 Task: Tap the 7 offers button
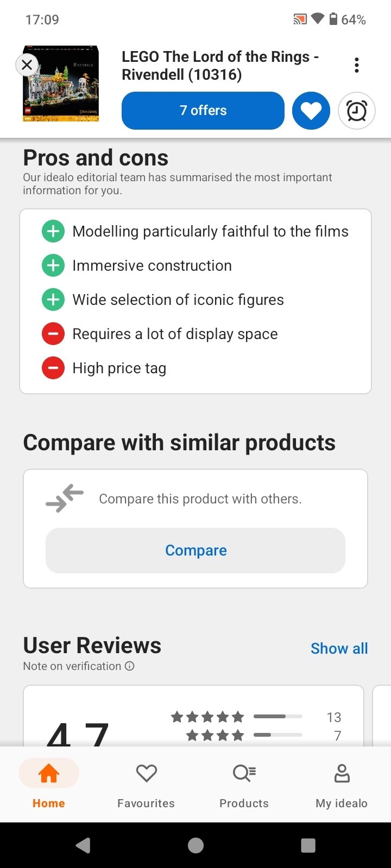[203, 111]
